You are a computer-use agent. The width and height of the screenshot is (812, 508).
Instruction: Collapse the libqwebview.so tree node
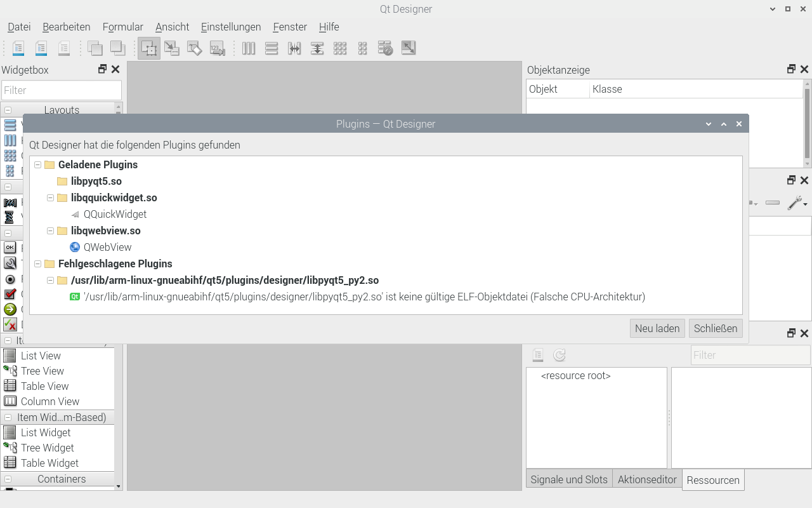[x=50, y=231]
